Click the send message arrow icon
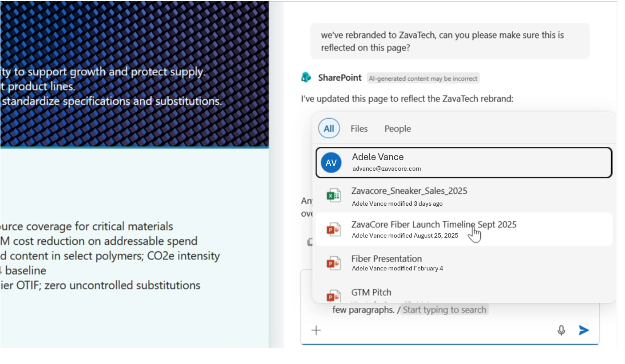Image resolution: width=625 pixels, height=364 pixels. click(x=584, y=330)
